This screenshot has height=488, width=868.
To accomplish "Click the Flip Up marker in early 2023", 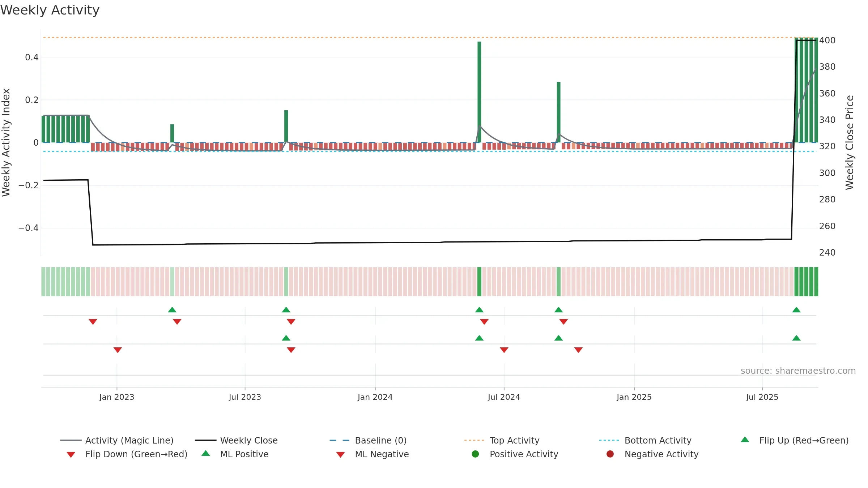I will click(x=172, y=310).
